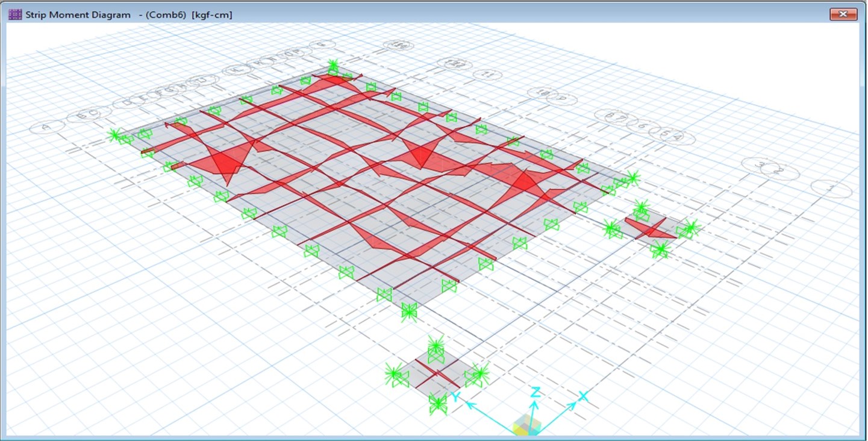Click the Y axis label on the triad
The image size is (868, 441).
tap(457, 396)
